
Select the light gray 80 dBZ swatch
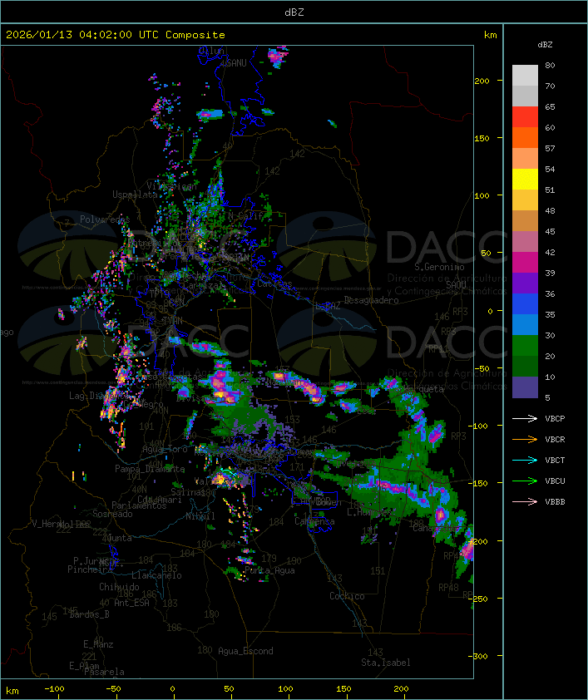pyautogui.click(x=525, y=75)
